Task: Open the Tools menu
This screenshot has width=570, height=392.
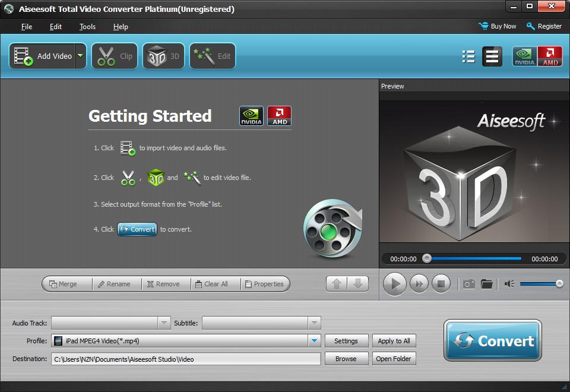Action: click(87, 26)
